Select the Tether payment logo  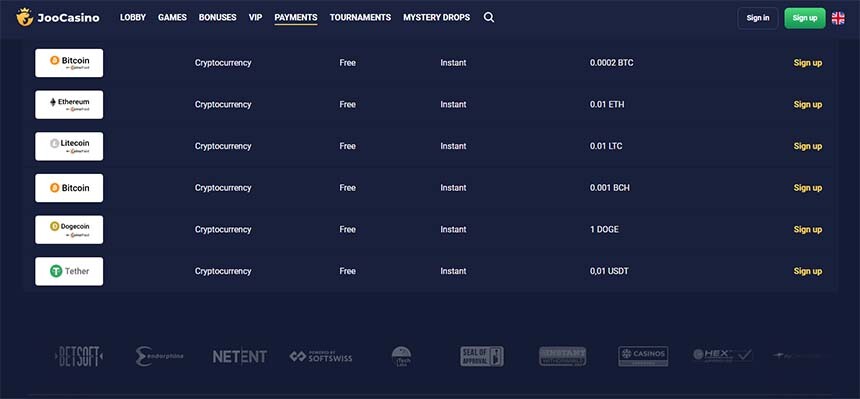click(69, 271)
